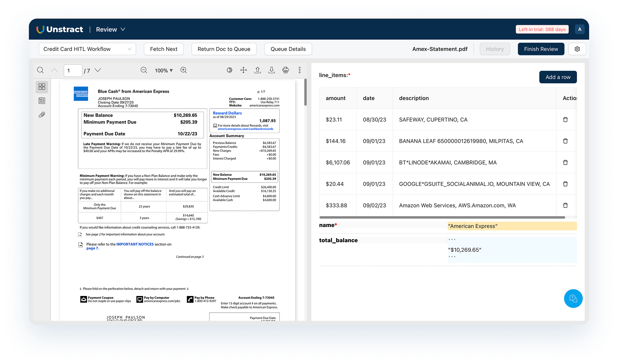Open the Review dropdown menu
618x364 pixels.
pos(111,30)
